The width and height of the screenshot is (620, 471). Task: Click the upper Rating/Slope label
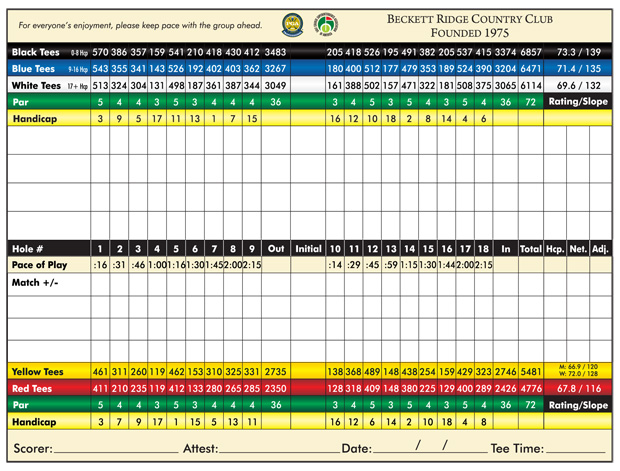point(578,102)
